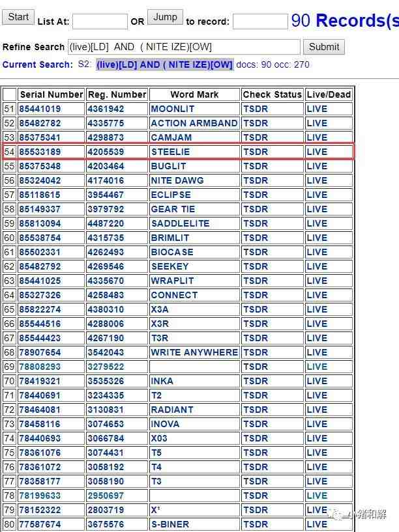The image size is (399, 532).
Task: Click the highlighted current search query
Action: pyautogui.click(x=165, y=64)
